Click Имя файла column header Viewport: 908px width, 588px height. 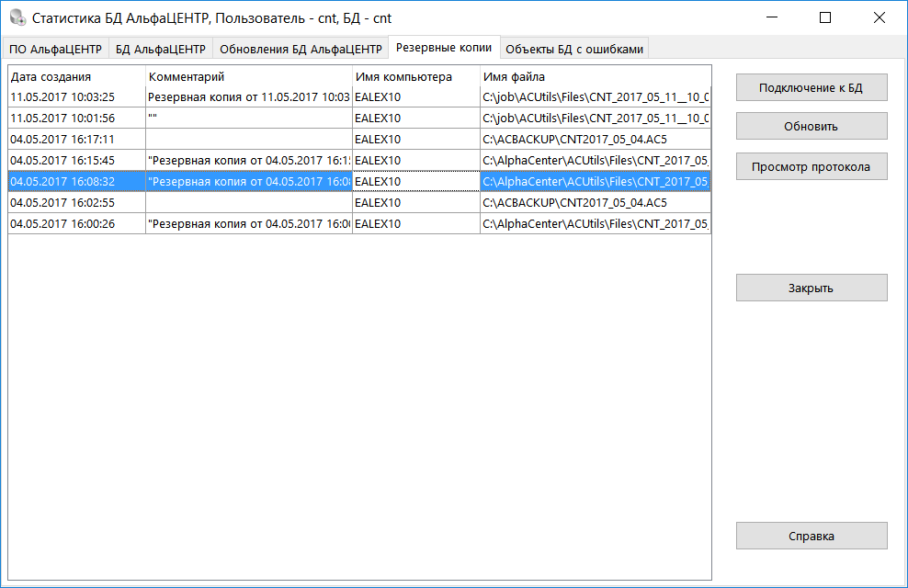click(596, 76)
